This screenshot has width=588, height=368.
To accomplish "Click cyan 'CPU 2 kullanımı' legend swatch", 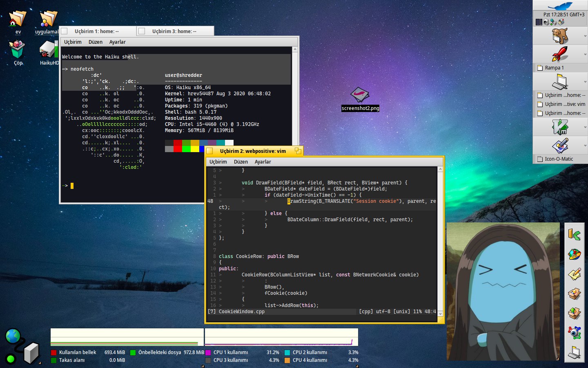I will (x=287, y=352).
